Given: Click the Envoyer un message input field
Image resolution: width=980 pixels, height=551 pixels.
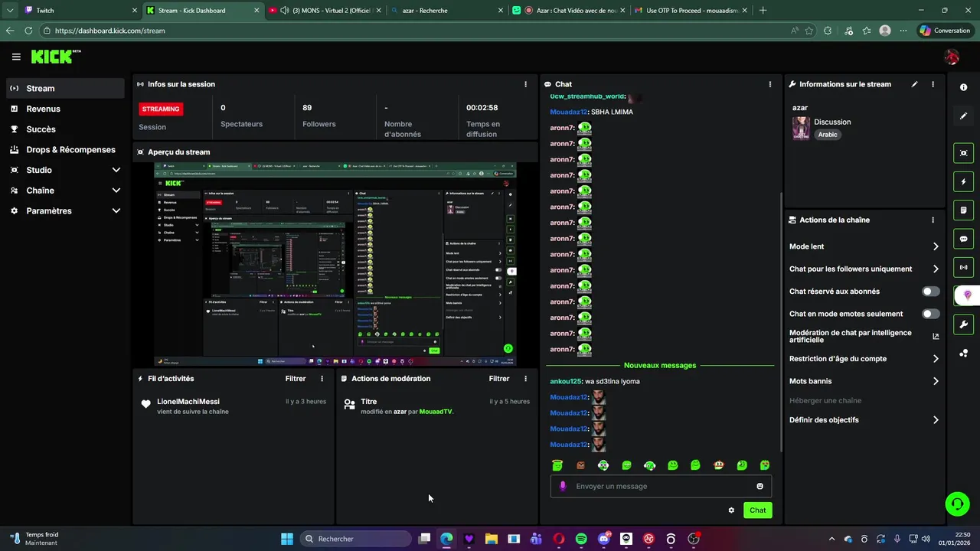Looking at the screenshot, I should tap(661, 486).
